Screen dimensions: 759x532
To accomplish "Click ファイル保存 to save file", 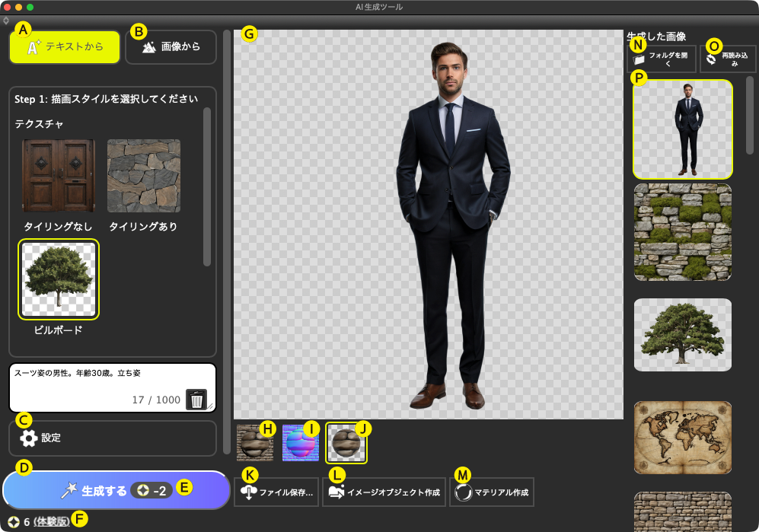I will 276,492.
